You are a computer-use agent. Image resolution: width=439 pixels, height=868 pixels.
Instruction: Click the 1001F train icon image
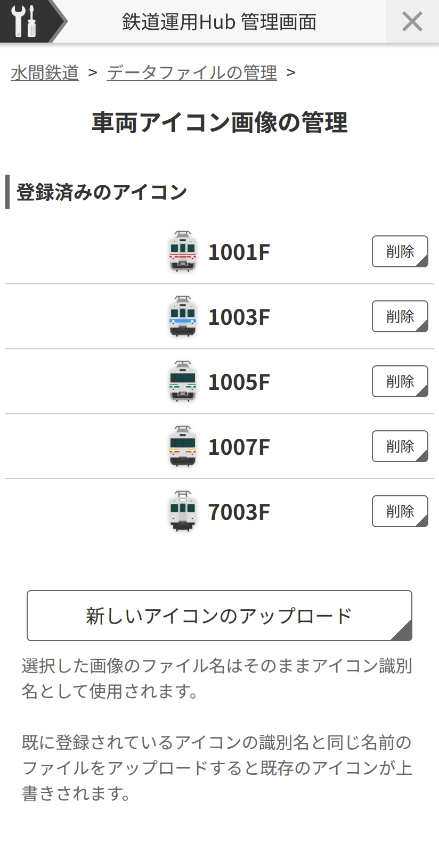(183, 251)
